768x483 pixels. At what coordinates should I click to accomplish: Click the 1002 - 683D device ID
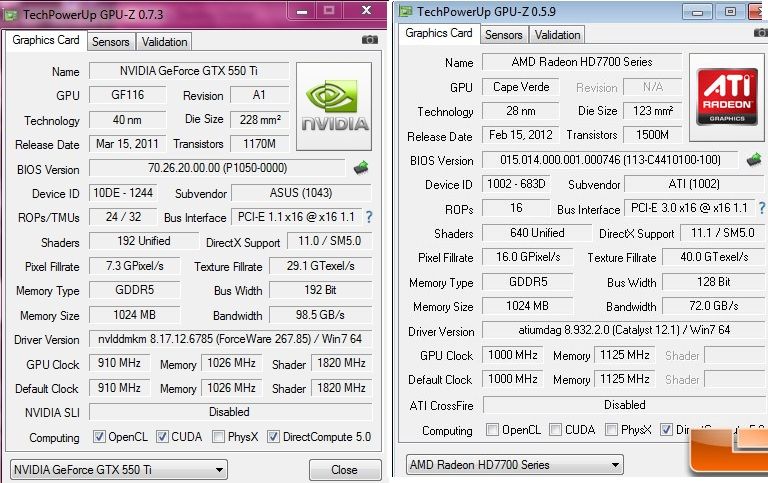pos(516,184)
